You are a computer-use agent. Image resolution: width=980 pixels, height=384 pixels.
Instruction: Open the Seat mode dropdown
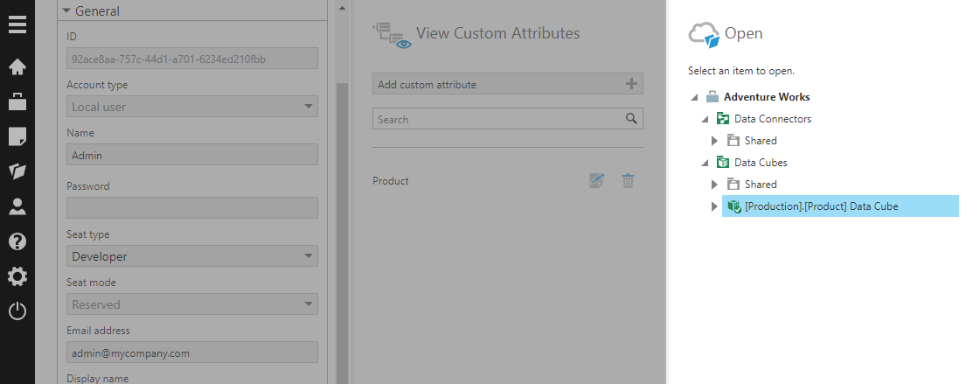308,304
